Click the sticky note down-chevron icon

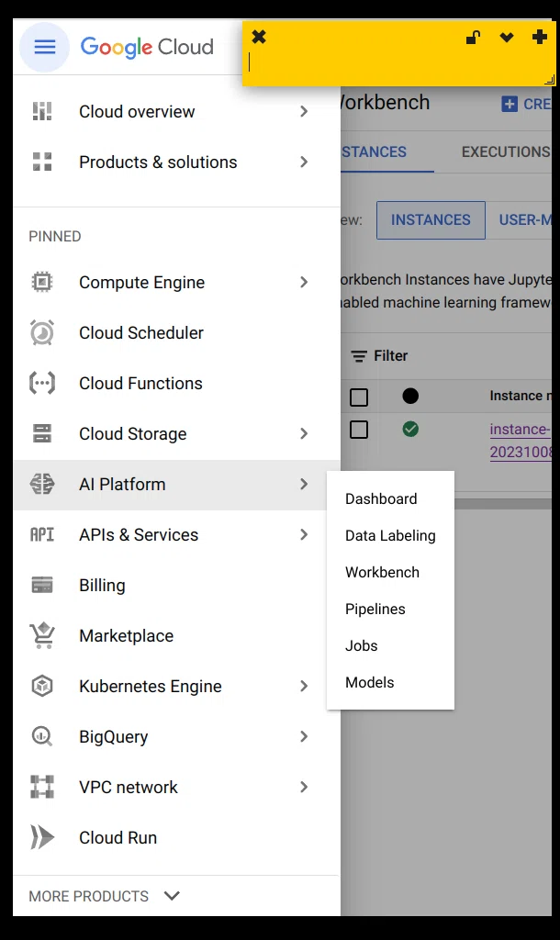[507, 38]
